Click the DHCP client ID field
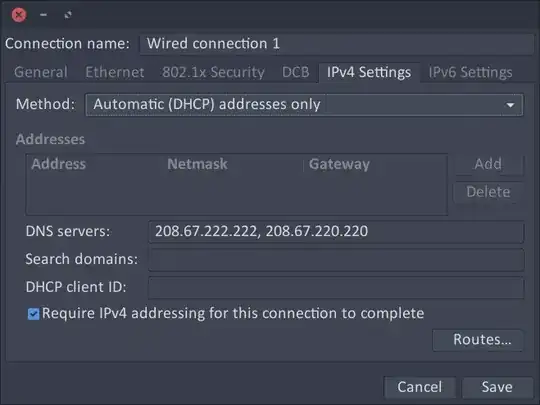 (336, 287)
